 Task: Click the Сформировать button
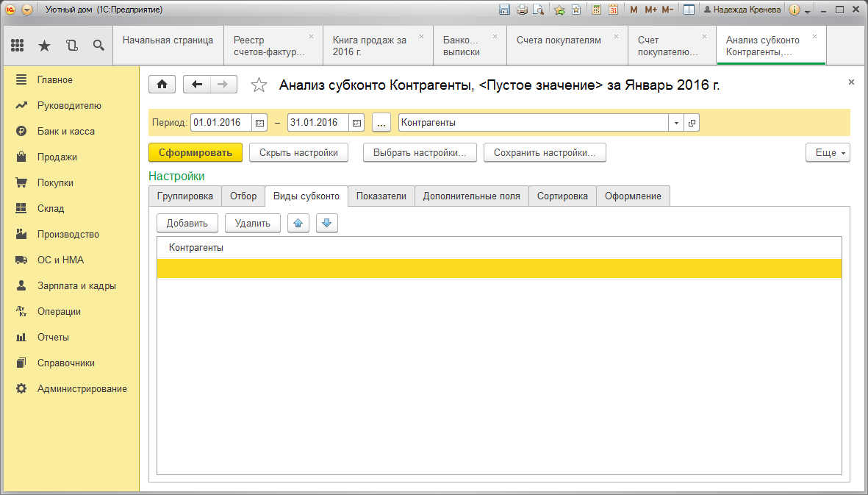(195, 153)
